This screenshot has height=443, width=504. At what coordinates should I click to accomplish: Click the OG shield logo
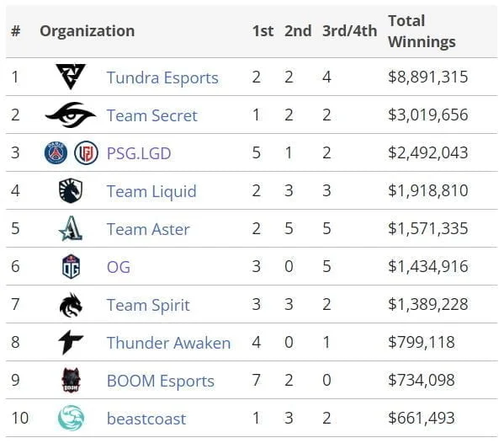[x=71, y=266]
